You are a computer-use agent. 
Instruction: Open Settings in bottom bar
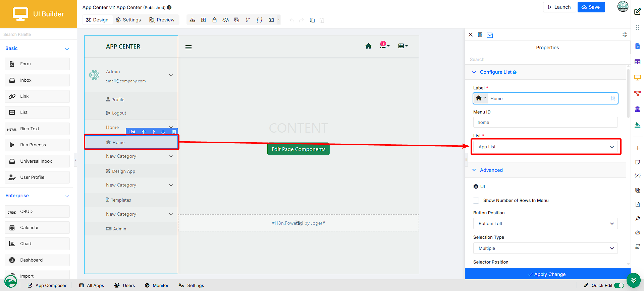pyautogui.click(x=191, y=285)
